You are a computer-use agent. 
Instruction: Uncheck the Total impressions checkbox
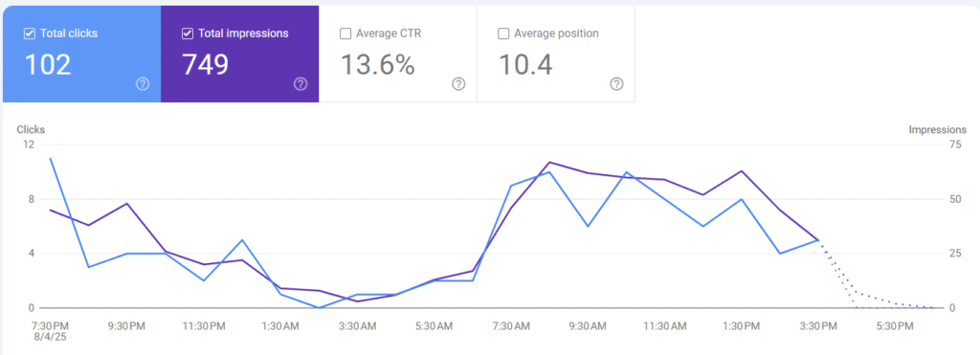tap(187, 33)
